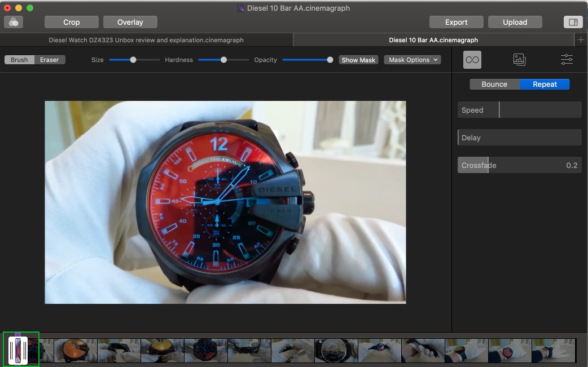
Task: Click the Delay slider field
Action: coord(520,138)
